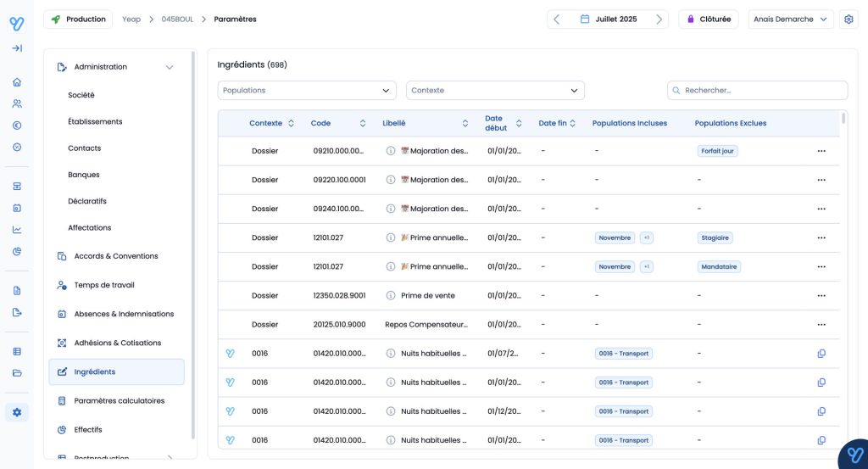The image size is (868, 469).
Task: Click info icon beside Prime de vente
Action: [391, 296]
